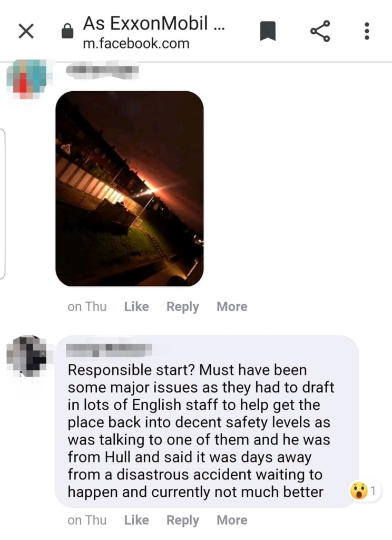Open the night sky flare photo
This screenshot has width=392, height=540.
pyautogui.click(x=130, y=188)
